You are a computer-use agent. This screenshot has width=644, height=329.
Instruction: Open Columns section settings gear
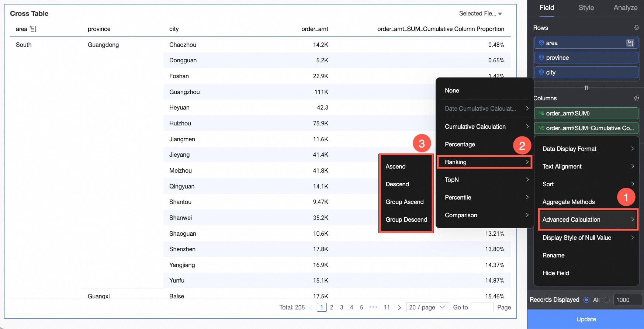pos(636,98)
